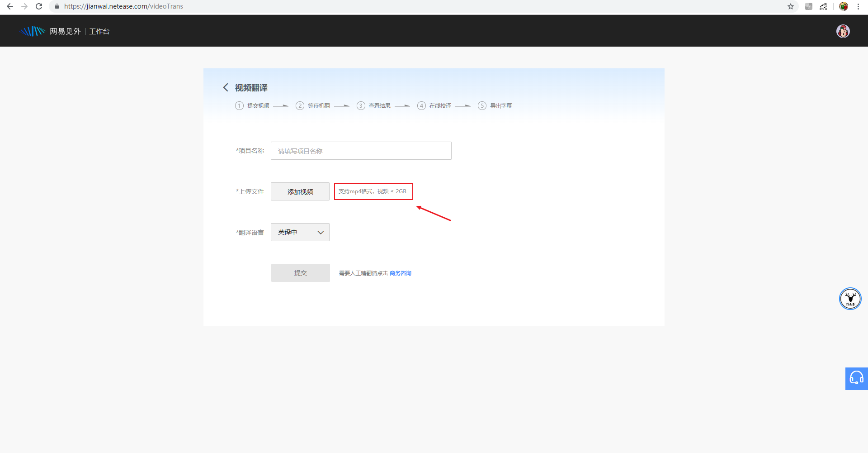Open the user avatar in header
This screenshot has width=868, height=453.
click(x=843, y=31)
